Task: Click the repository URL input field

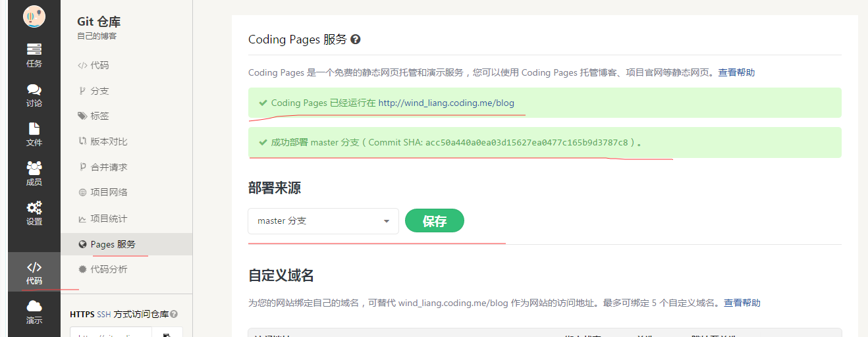Action: [x=111, y=334]
